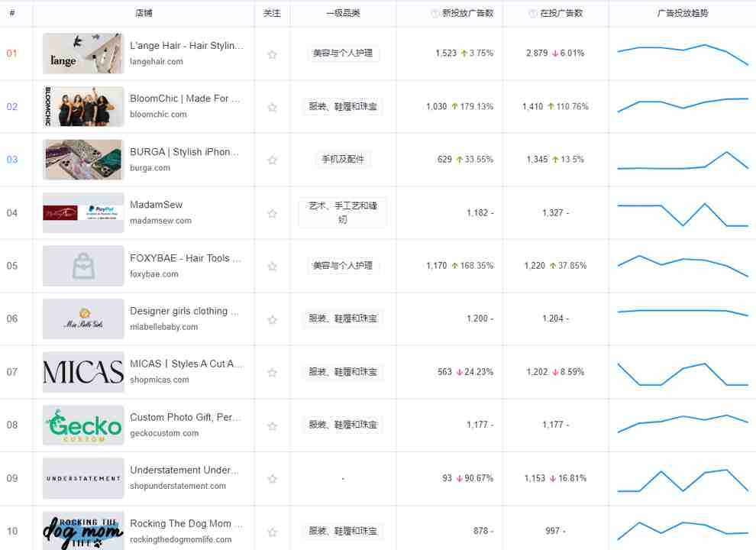756x550 pixels.
Task: Open the Rocking The Dog Mom store link
Action: tap(186, 523)
